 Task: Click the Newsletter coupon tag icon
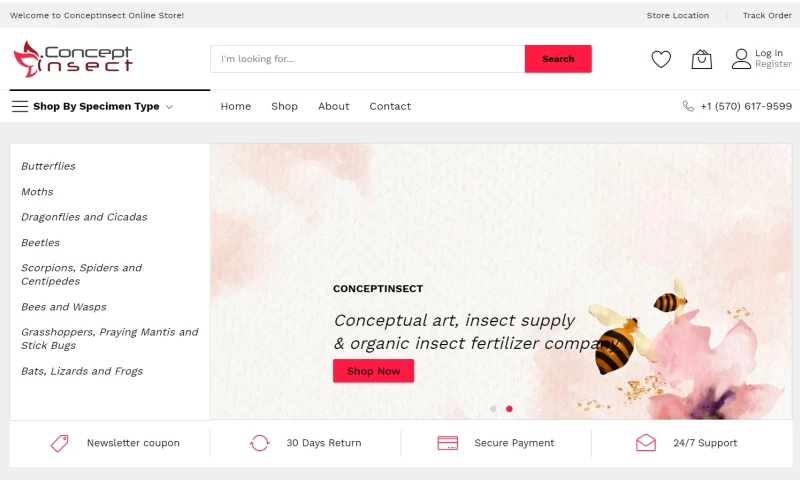(x=59, y=443)
